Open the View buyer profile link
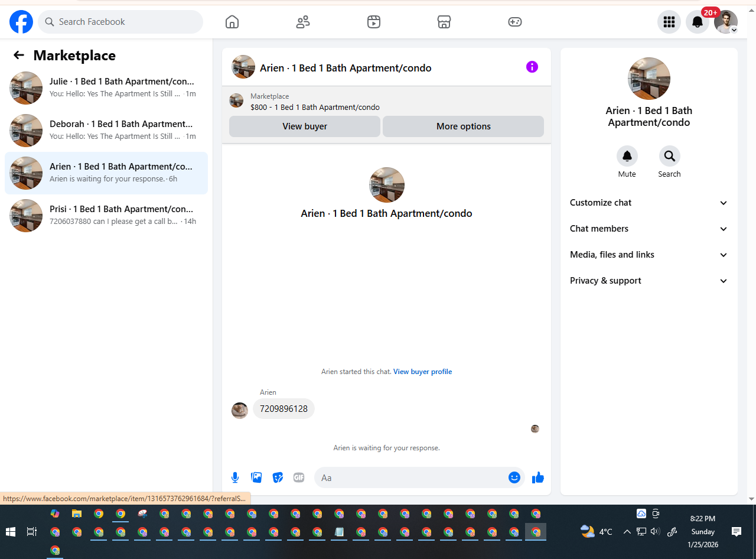Image resolution: width=756 pixels, height=559 pixels. (423, 372)
